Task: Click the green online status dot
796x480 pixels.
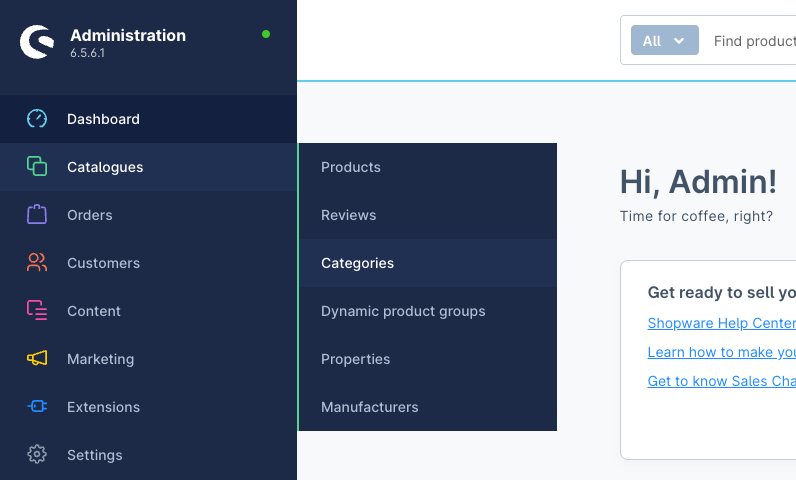Action: click(266, 35)
